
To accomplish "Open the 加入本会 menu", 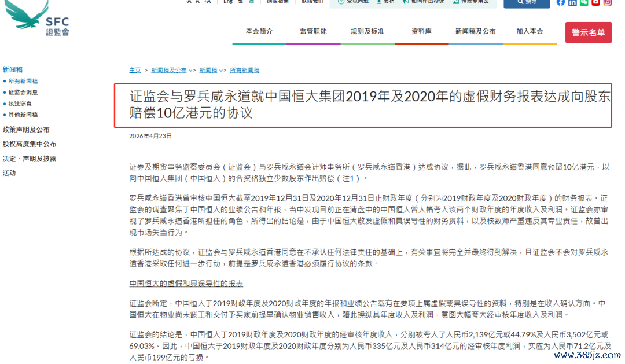I will pyautogui.click(x=530, y=31).
